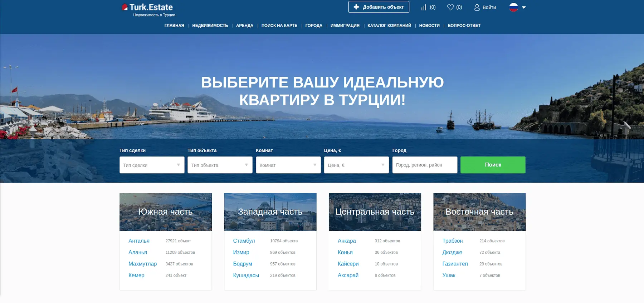Image resolution: width=644 pixels, height=303 pixels.
Task: Open the Конья city link
Action: click(x=345, y=252)
